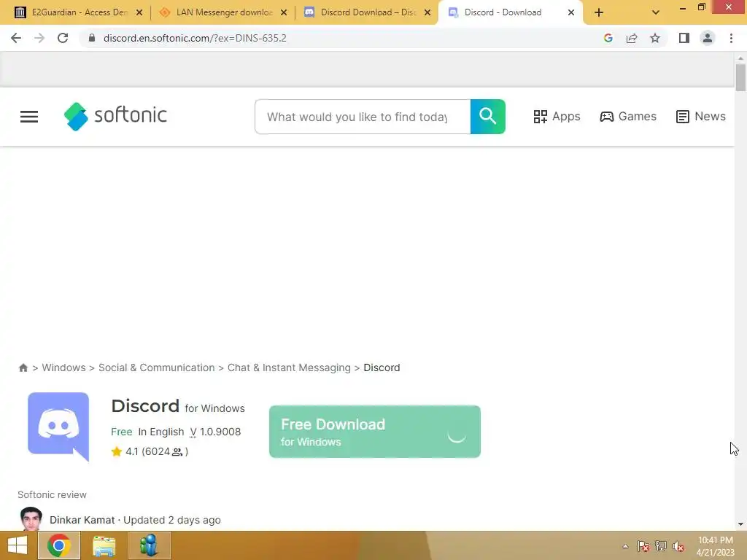Click the Free Download for Windows button
The height and width of the screenshot is (560, 747).
click(375, 432)
